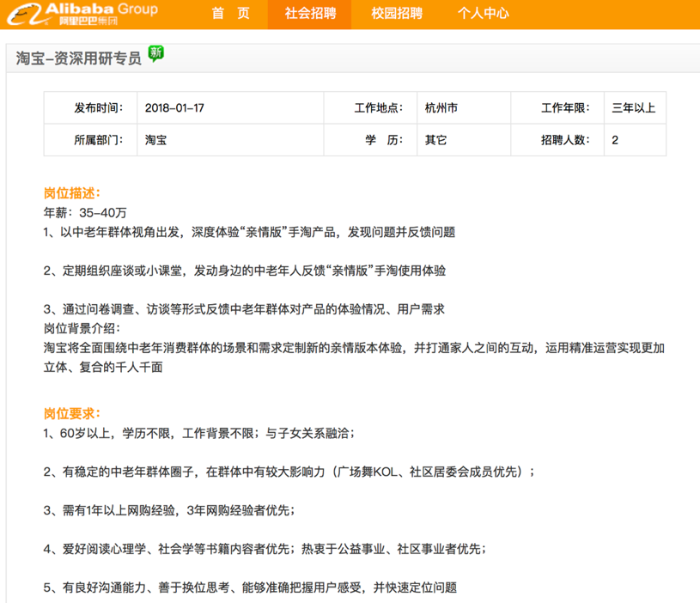This screenshot has width=700, height=603.
Task: Click the orange 岗位要求 heading
Action: (72, 413)
